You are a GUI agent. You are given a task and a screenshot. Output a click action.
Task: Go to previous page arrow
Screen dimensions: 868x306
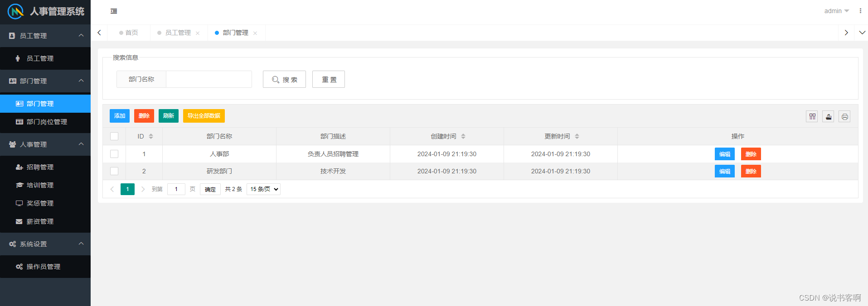(x=112, y=189)
